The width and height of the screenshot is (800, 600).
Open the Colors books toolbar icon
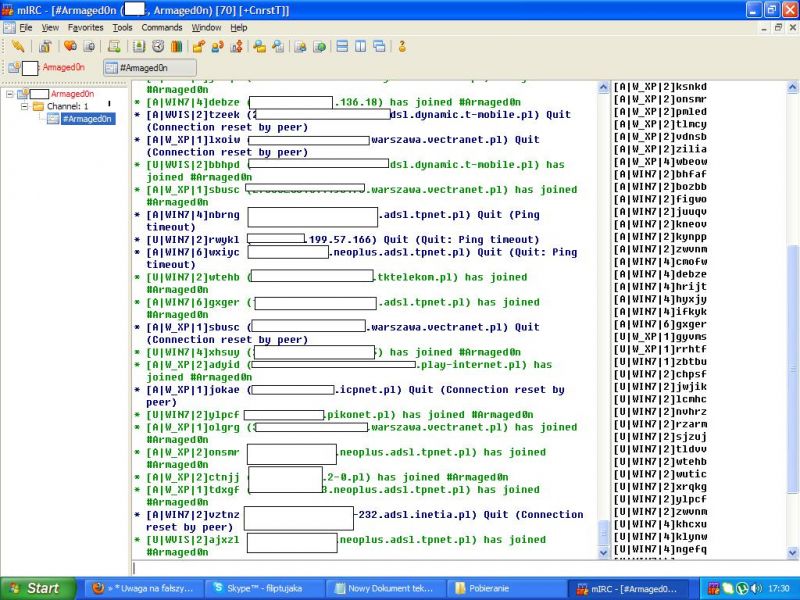[177, 47]
